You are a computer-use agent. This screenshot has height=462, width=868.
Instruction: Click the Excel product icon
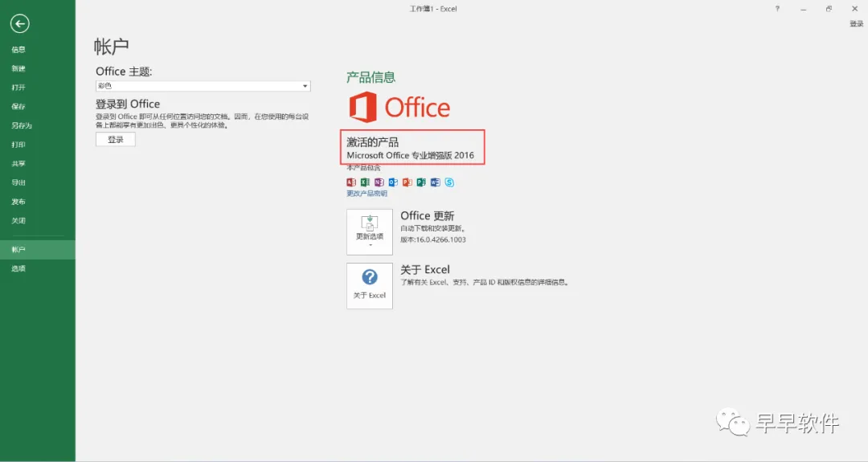pos(365,182)
